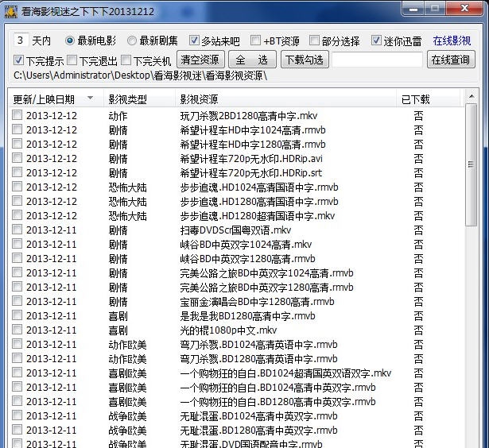Select 完美公路之旅BD中英双字1024高清.rmvb
The image size is (489, 448).
(x=266, y=273)
